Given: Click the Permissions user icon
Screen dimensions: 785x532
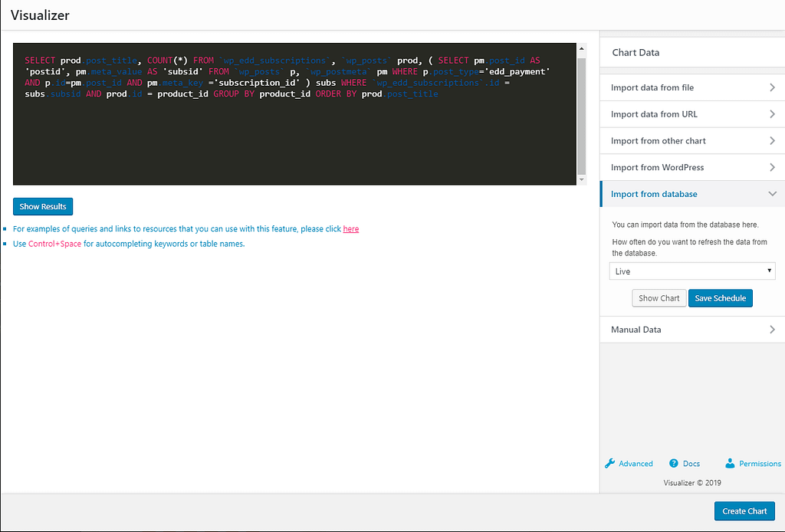Looking at the screenshot, I should tap(730, 463).
